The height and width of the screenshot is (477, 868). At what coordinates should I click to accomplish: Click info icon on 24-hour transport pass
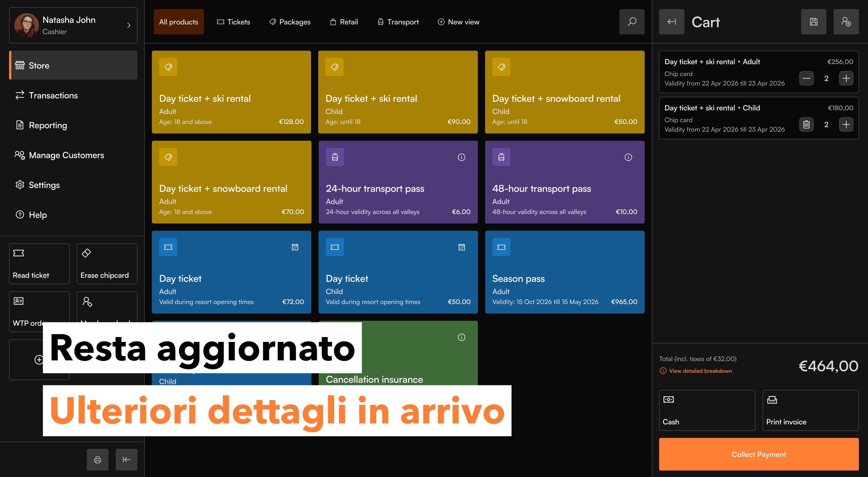click(x=461, y=157)
